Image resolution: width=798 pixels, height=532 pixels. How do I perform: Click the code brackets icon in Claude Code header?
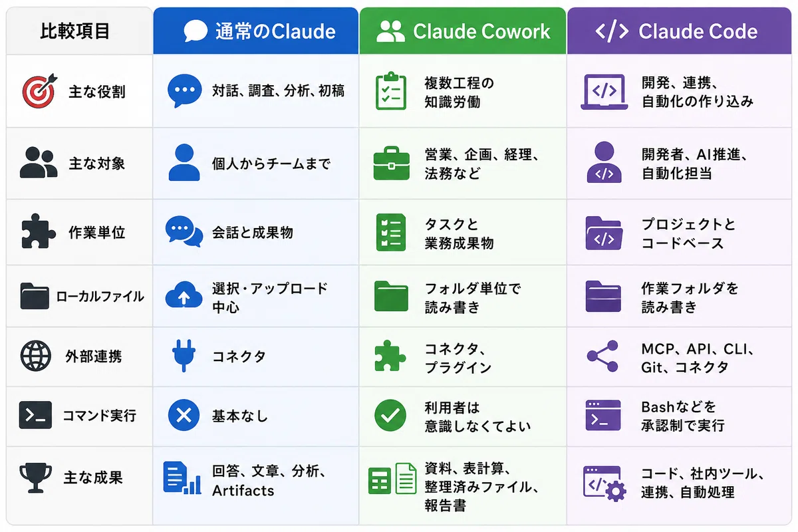tap(611, 31)
